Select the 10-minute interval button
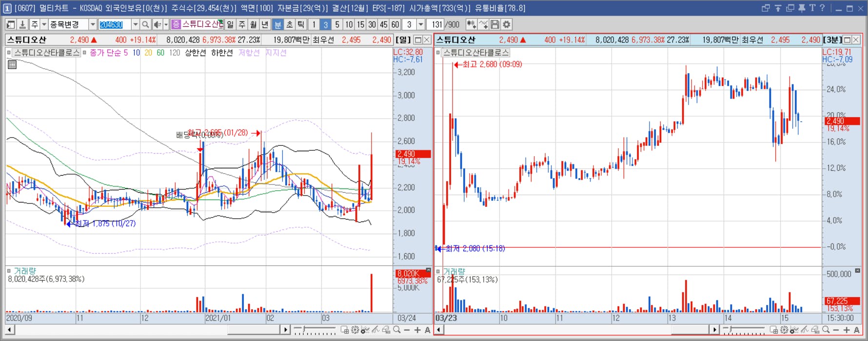This screenshot has width=868, height=341. 349,24
